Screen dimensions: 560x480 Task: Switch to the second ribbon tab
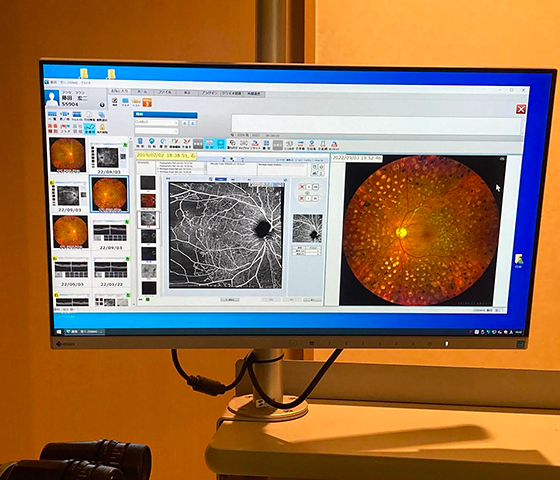coord(142,91)
